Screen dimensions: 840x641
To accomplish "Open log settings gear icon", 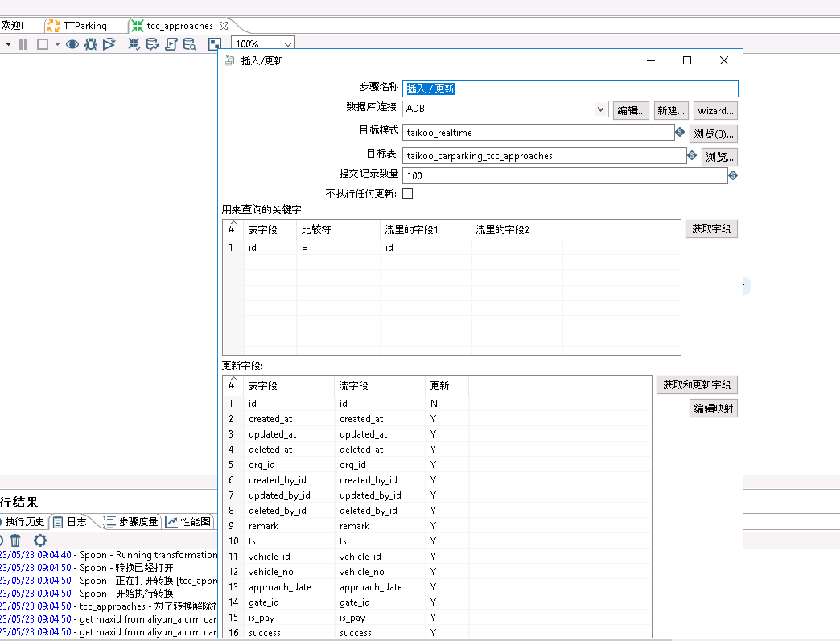I will pyautogui.click(x=40, y=540).
